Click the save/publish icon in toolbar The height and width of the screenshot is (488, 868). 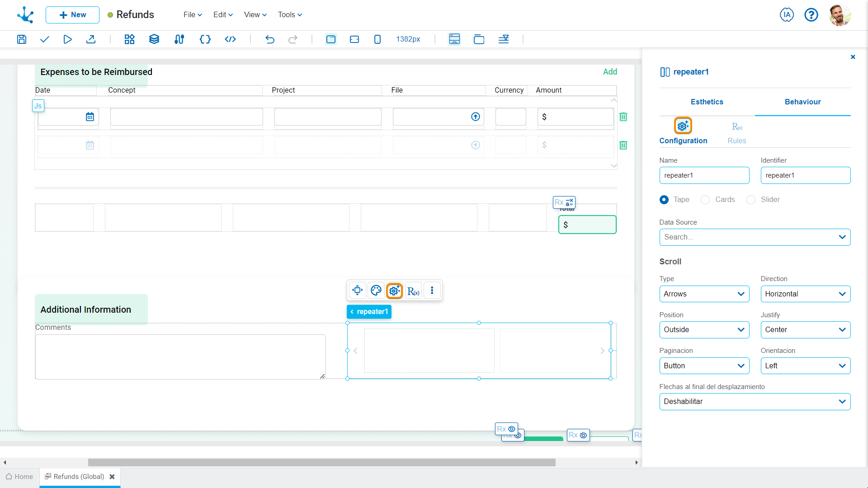21,39
